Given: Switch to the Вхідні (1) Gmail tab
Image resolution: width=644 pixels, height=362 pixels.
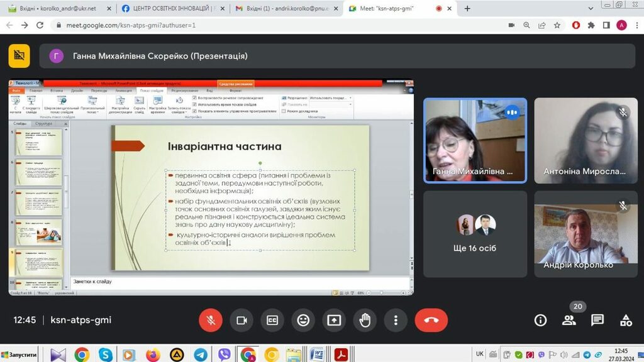Looking at the screenshot, I should coord(282,9).
